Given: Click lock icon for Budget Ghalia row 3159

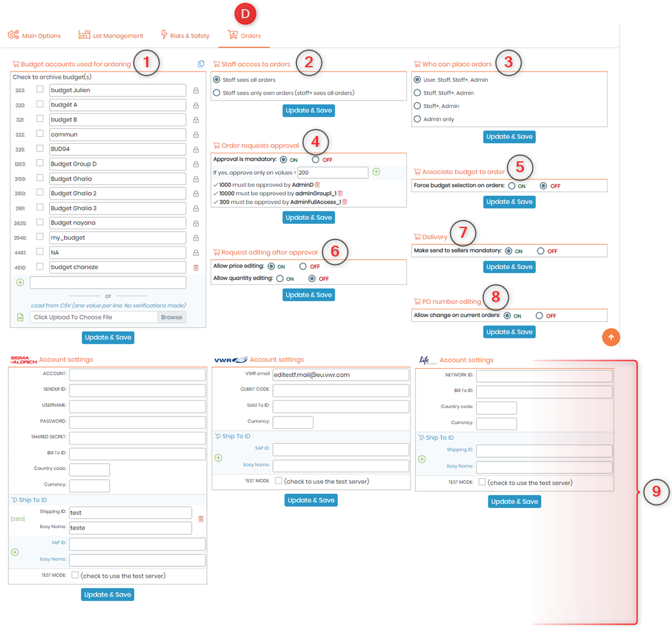Looking at the screenshot, I should [196, 179].
